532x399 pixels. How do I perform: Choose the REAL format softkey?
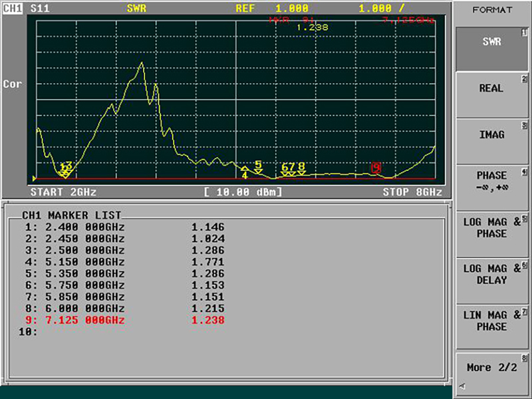(x=491, y=96)
